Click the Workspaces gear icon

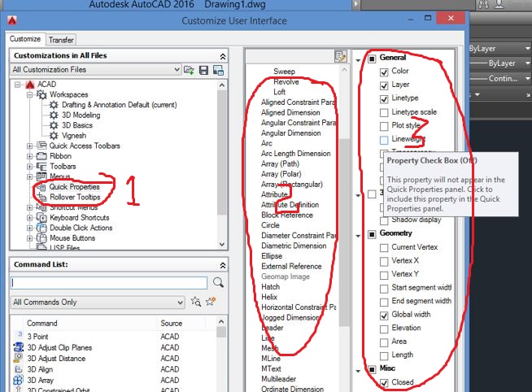tap(42, 94)
